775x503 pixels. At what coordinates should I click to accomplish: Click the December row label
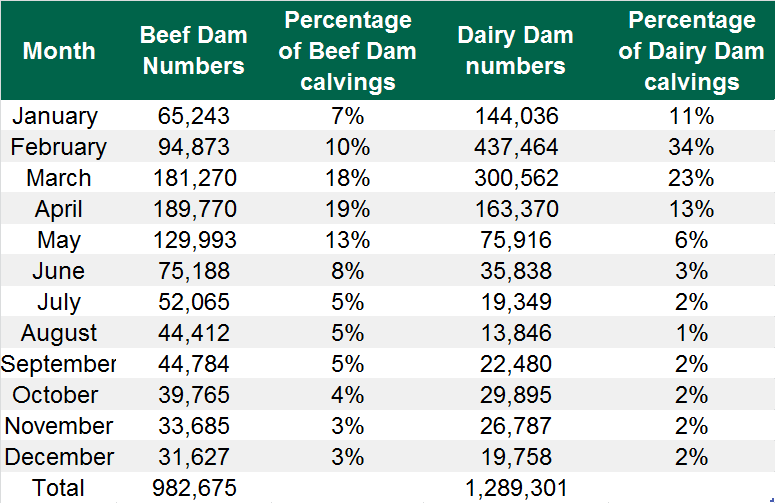click(x=59, y=457)
